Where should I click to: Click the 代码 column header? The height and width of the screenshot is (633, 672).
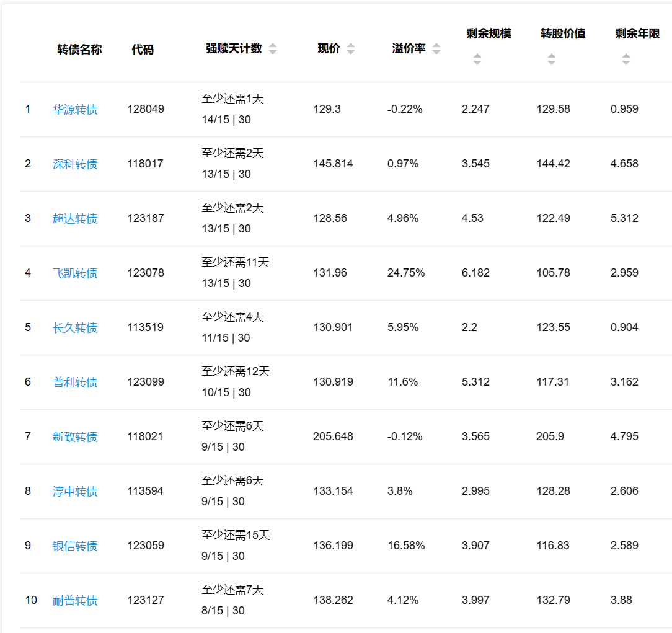(143, 50)
